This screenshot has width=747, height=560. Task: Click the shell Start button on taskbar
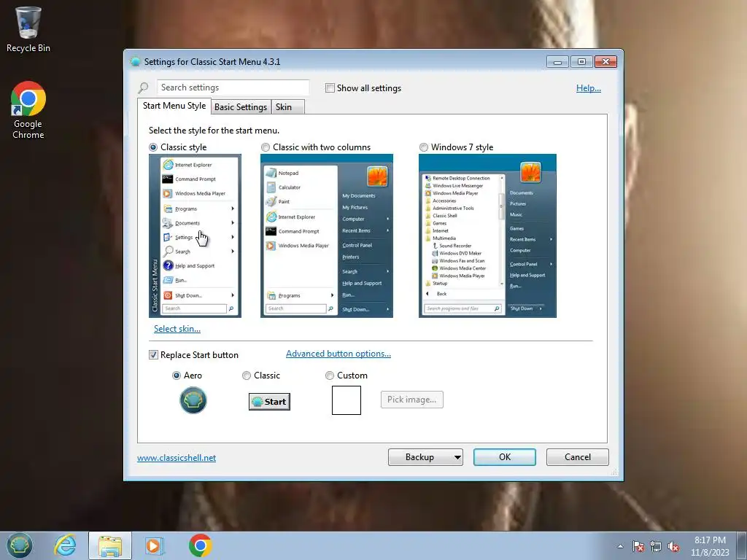tap(20, 545)
